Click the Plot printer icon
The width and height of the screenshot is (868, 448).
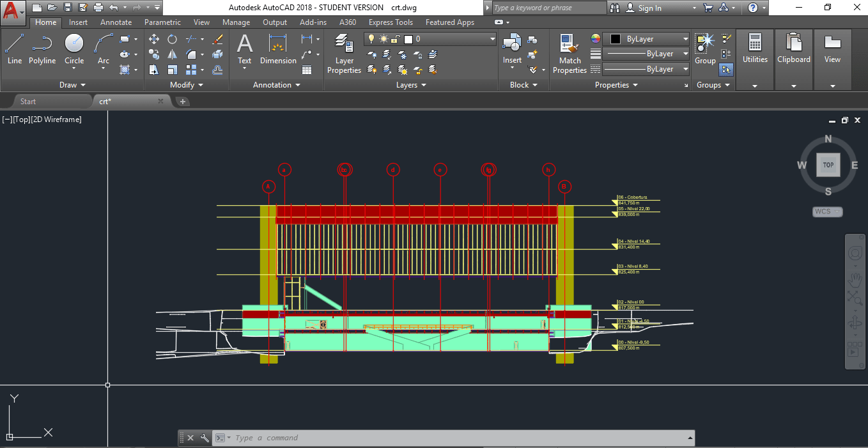tap(98, 8)
